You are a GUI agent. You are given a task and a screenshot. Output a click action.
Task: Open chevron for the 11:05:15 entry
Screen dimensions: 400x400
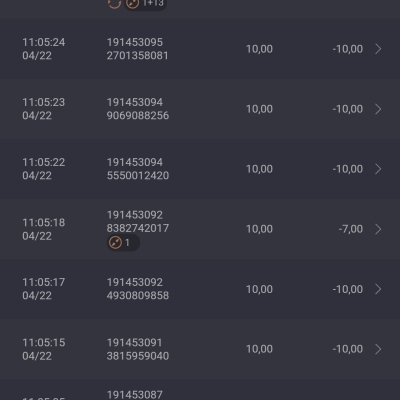[378, 349]
